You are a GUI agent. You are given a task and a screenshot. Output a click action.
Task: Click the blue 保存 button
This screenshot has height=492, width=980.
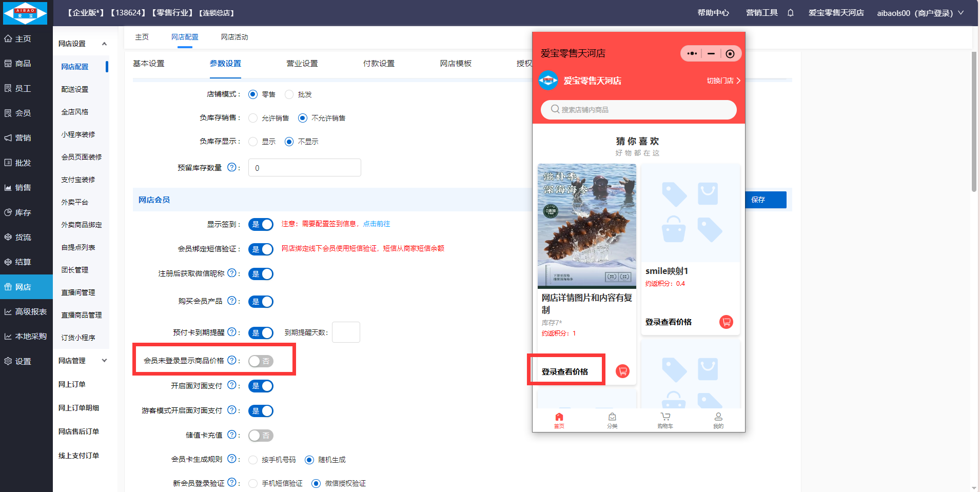click(765, 200)
